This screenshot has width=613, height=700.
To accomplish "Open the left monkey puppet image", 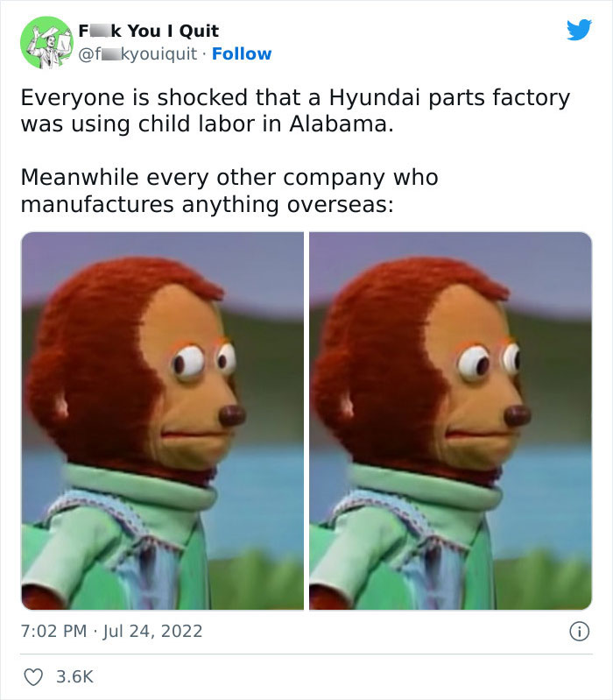I will click(162, 421).
